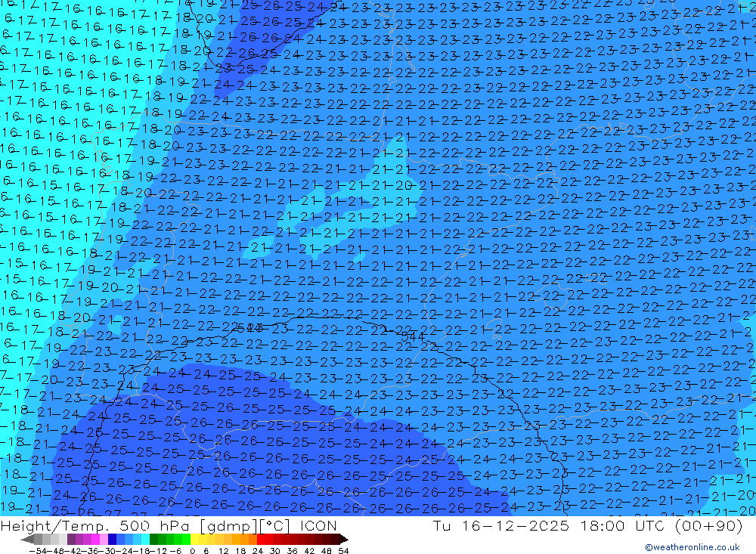Click the cyan swatch above -18 in legend

(145, 540)
